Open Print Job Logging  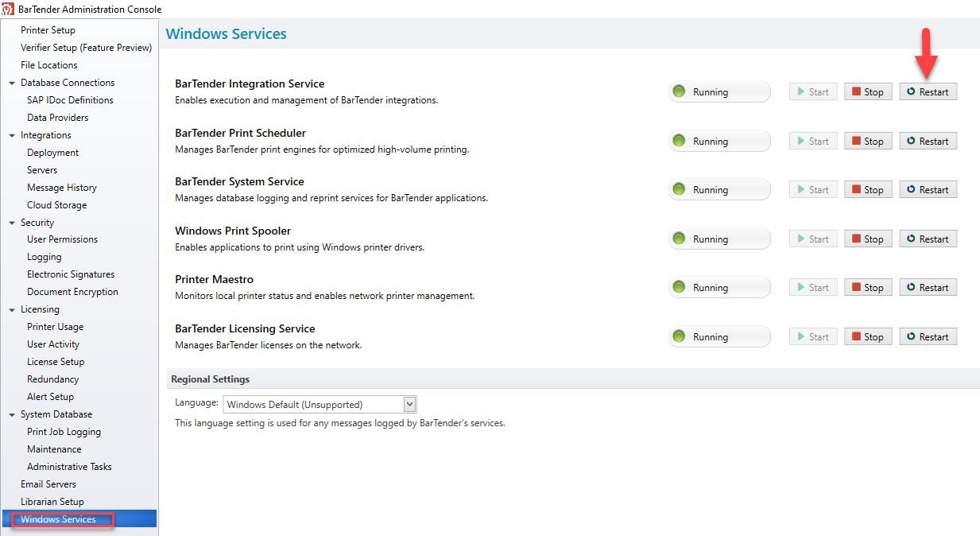[x=64, y=432]
